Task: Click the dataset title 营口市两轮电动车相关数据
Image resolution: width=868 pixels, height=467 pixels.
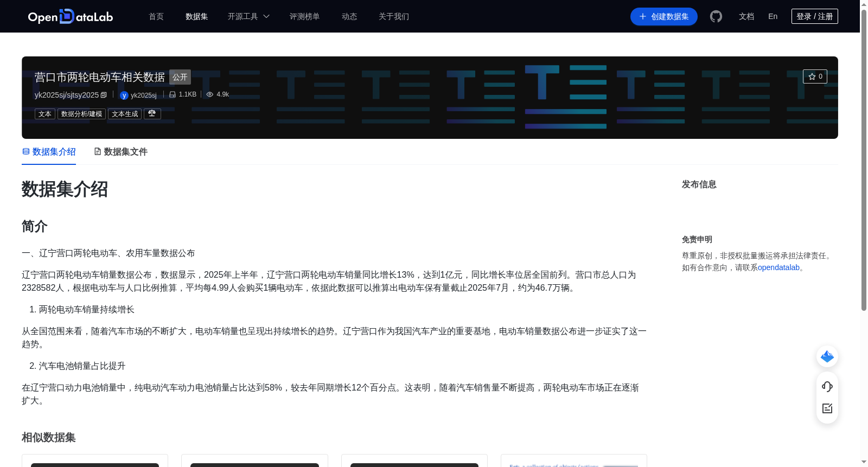Action: click(100, 77)
